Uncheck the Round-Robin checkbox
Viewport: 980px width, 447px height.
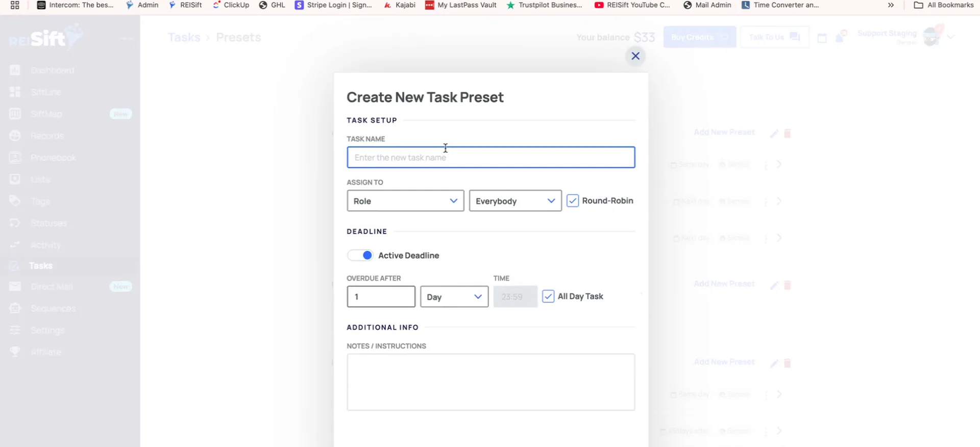[573, 201]
